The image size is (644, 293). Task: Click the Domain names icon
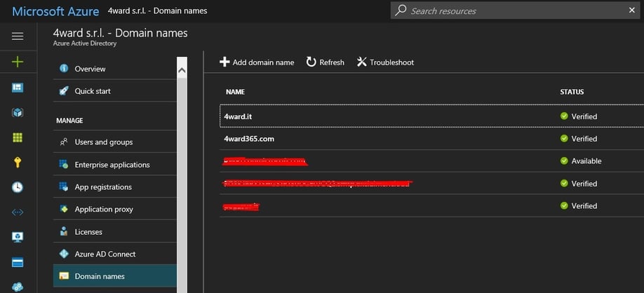64,276
